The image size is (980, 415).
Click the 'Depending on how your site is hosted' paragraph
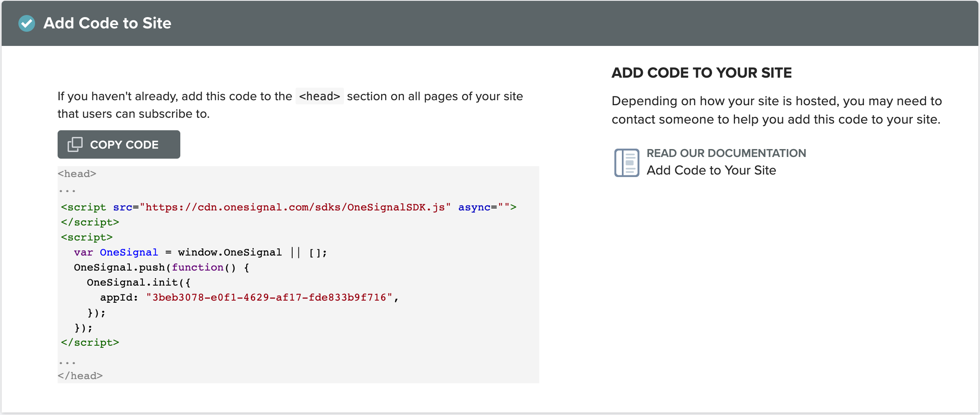tap(777, 110)
